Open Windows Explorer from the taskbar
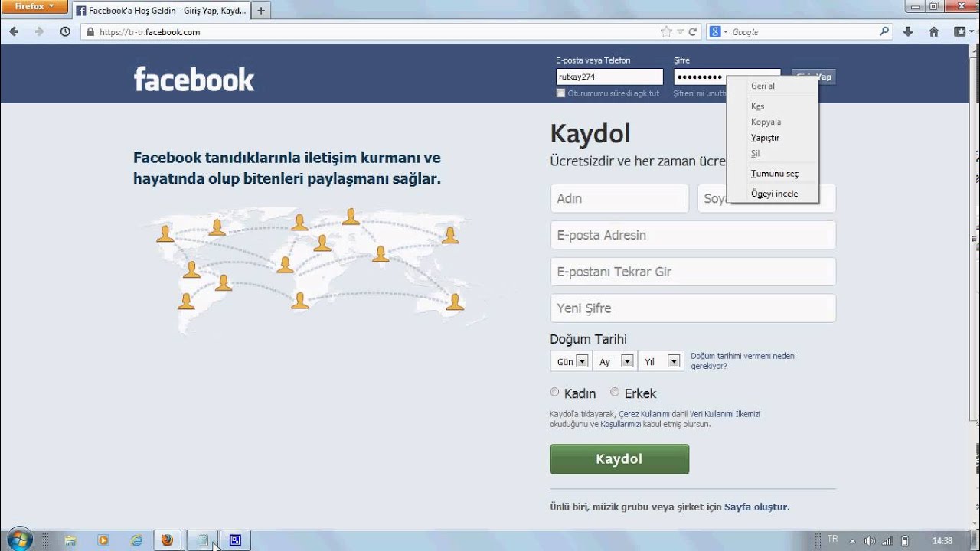This screenshot has height=551, width=980. pos(70,540)
